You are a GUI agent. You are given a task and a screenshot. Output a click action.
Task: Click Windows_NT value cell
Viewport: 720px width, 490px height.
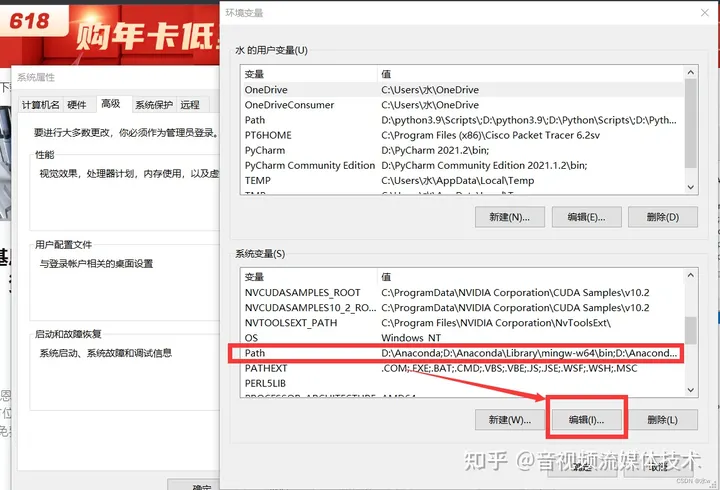(x=411, y=338)
